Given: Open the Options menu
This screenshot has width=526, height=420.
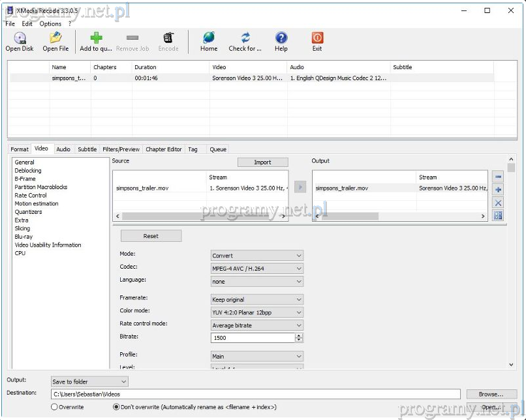Looking at the screenshot, I should (x=50, y=23).
